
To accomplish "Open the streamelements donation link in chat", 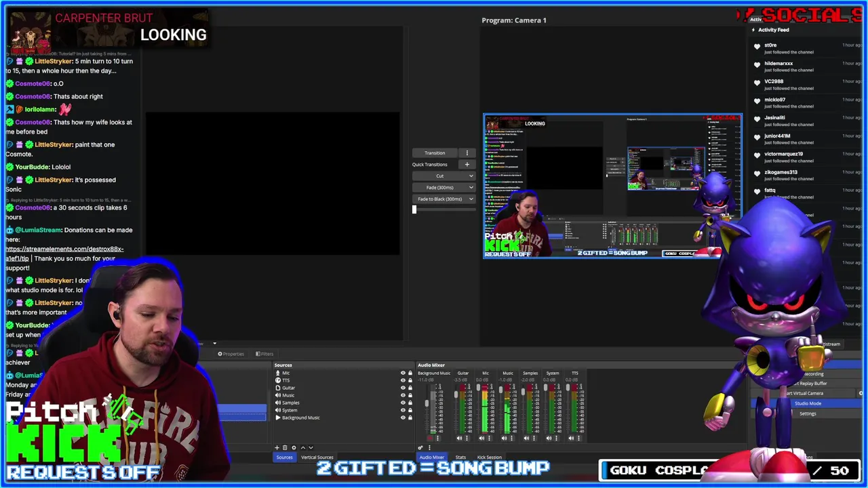I will pos(64,253).
